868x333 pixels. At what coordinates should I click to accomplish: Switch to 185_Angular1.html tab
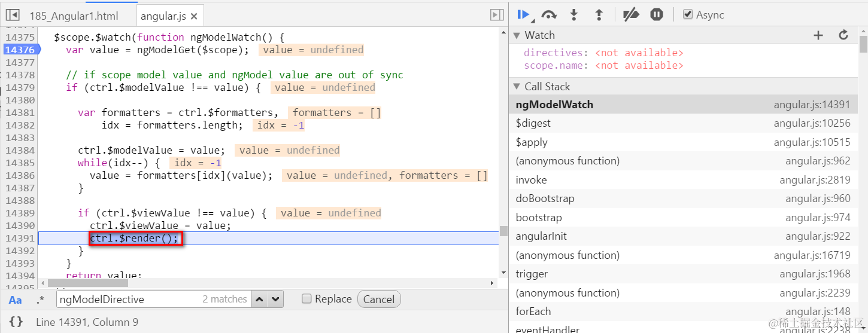74,16
